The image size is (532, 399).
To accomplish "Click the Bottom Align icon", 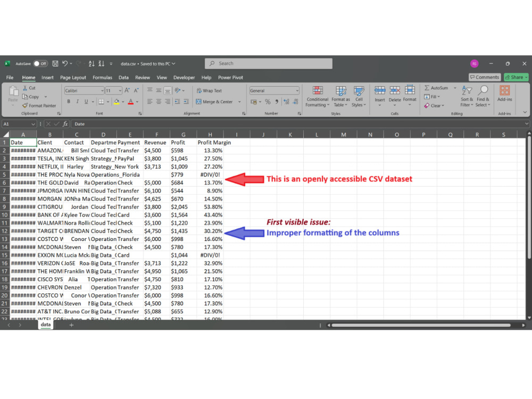I will [167, 90].
